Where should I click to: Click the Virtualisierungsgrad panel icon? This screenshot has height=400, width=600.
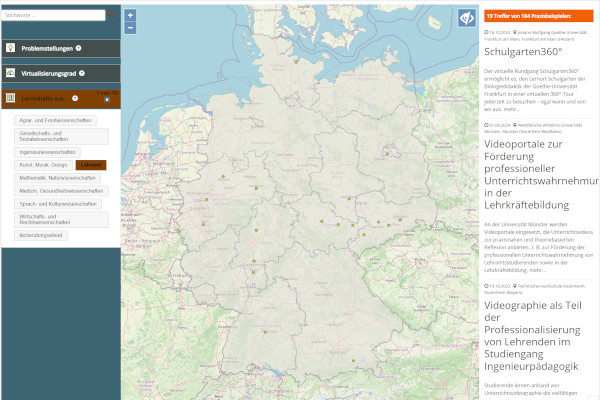(11, 73)
